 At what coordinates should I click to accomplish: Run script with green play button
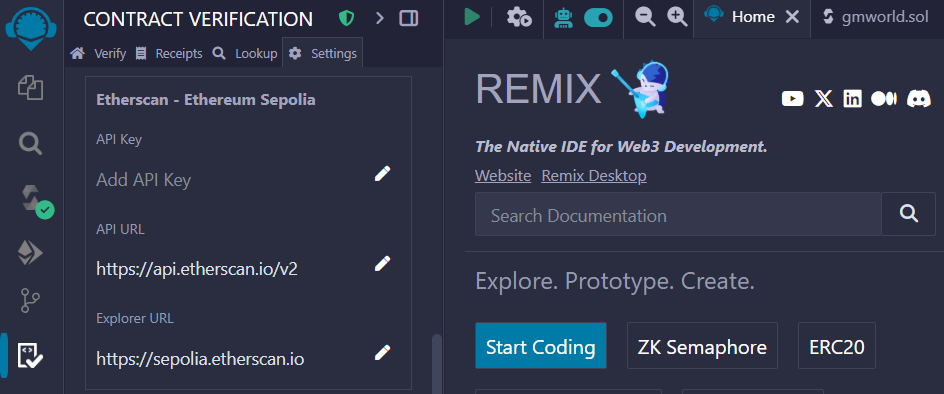click(472, 17)
